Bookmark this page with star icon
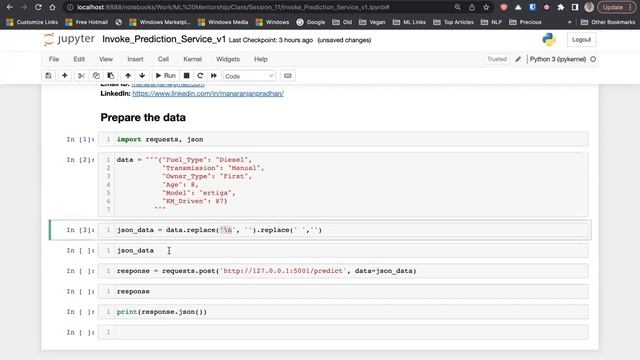The width and height of the screenshot is (640, 360). [x=486, y=7]
